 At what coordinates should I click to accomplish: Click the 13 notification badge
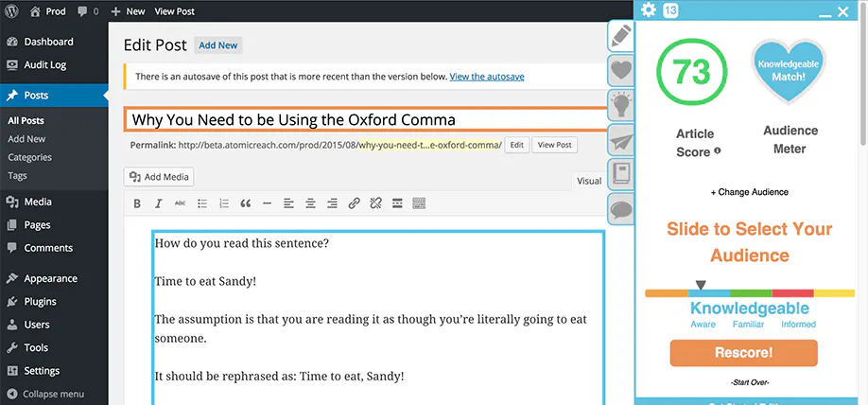(x=670, y=11)
